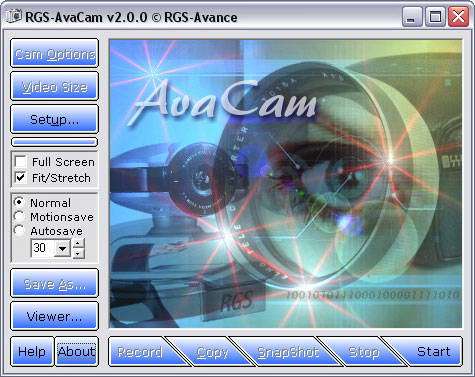Increase the interval with the up spinner arrow
This screenshot has height=377, width=475.
tap(79, 244)
